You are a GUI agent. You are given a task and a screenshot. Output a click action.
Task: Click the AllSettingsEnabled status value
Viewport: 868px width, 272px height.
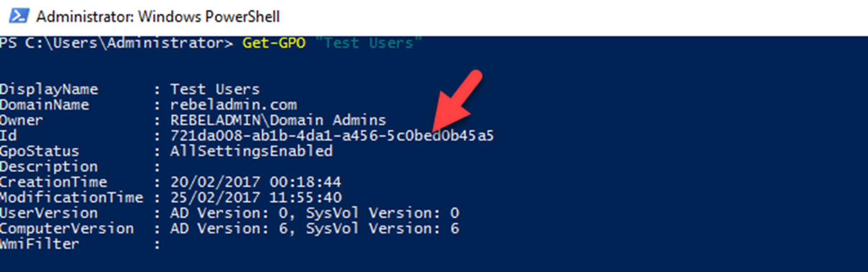click(251, 151)
